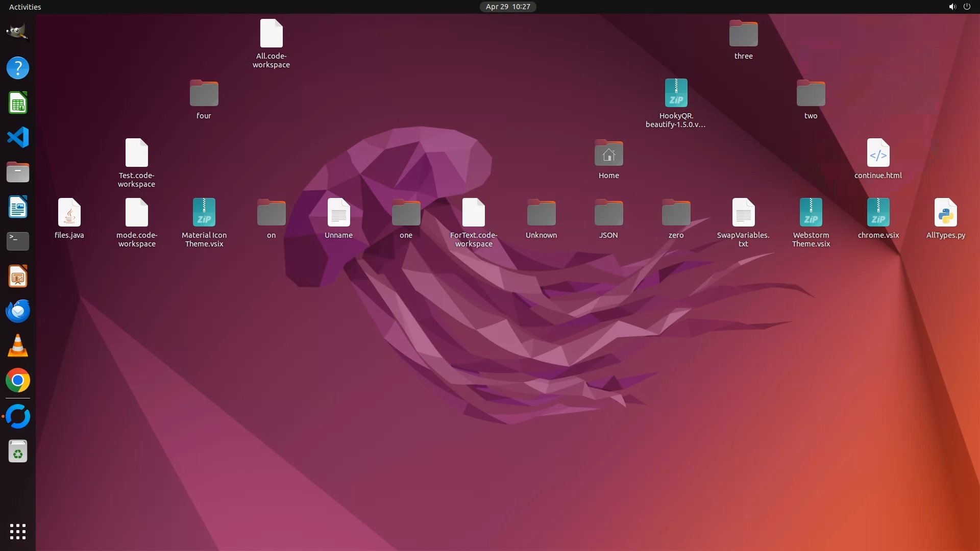Open LibreOffice Calc in the dock

[18, 103]
